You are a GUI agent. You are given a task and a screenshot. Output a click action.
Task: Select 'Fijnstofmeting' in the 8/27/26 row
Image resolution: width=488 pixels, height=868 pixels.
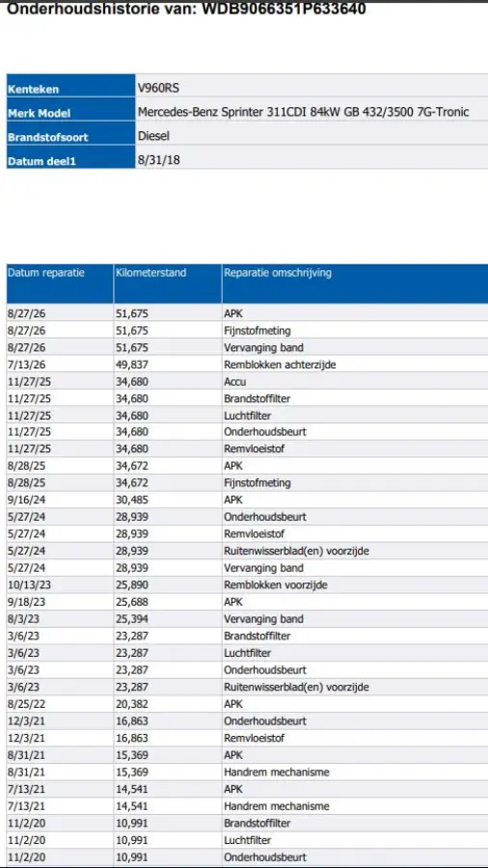[258, 331]
